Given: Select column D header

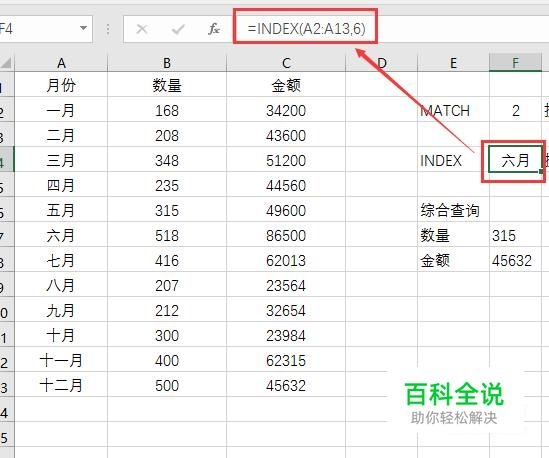Looking at the screenshot, I should pos(382,63).
